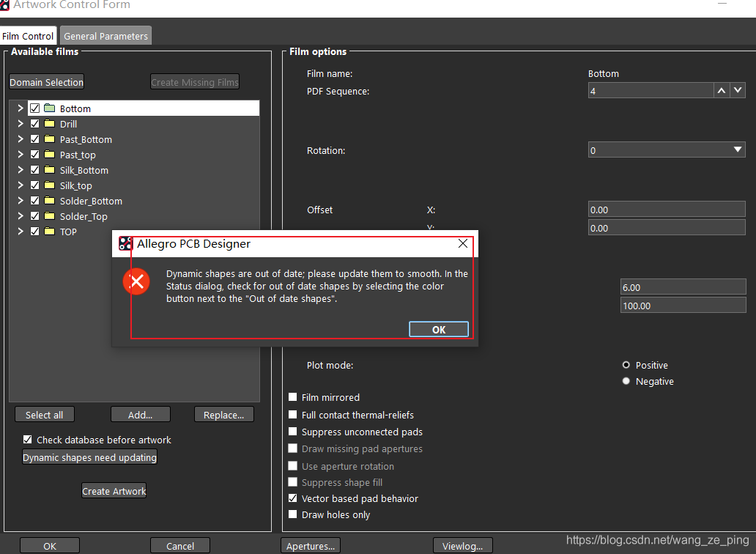
Task: Click the TOP film folder icon
Action: 49,232
